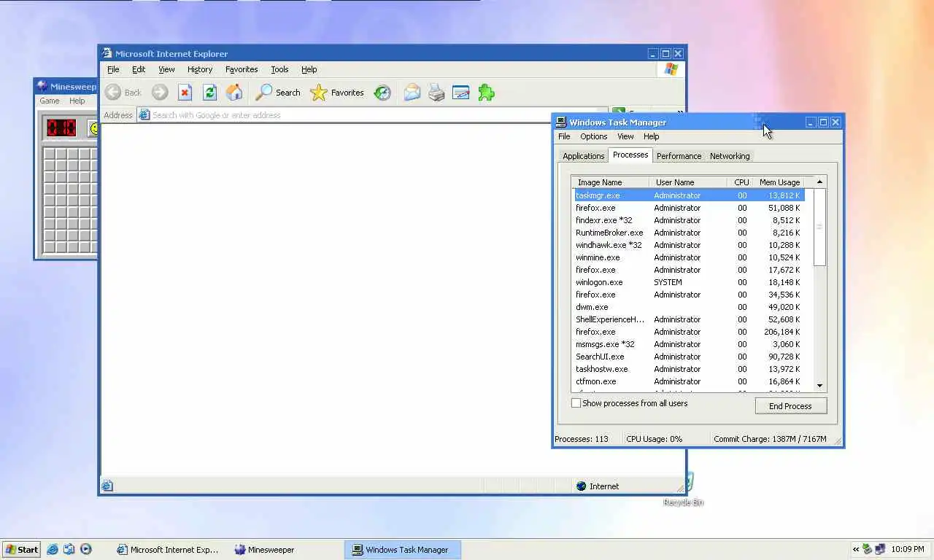934x560 pixels.
Task: Expand hidden system tray icons chevron
Action: pos(856,550)
